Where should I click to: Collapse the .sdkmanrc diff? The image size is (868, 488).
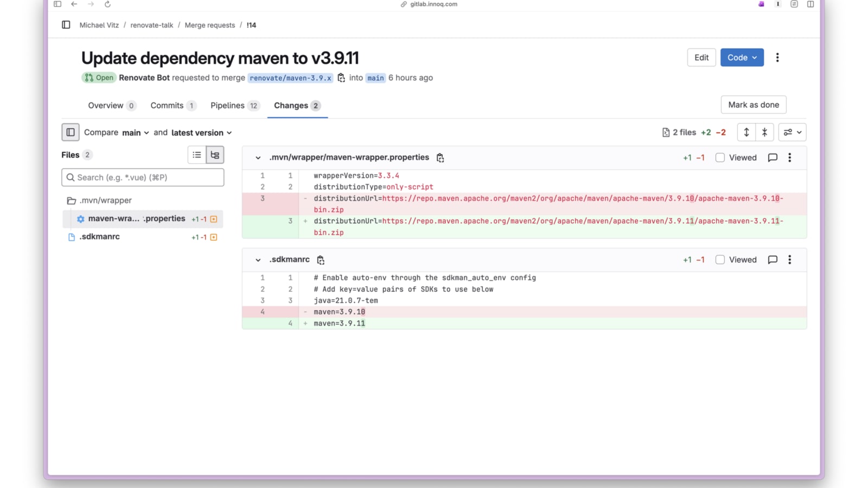(258, 260)
